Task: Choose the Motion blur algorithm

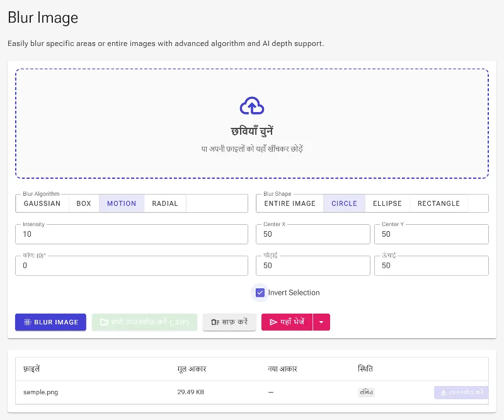Action: [x=122, y=203]
